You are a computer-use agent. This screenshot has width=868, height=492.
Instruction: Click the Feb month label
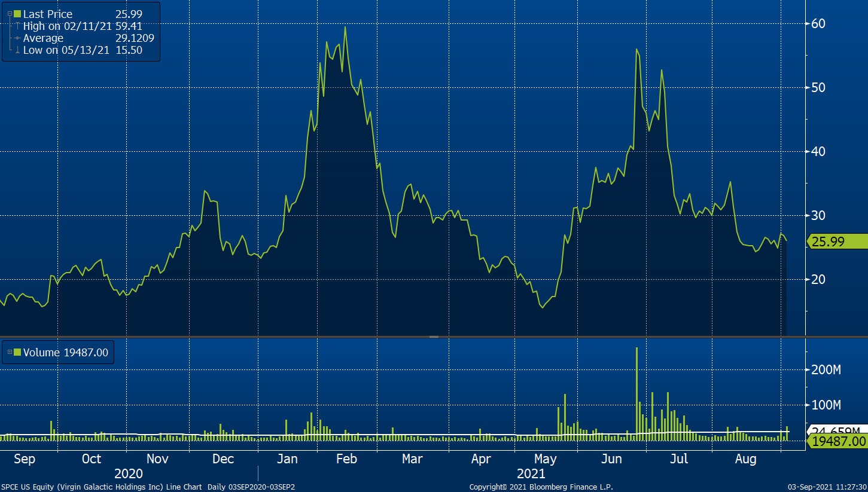[346, 460]
